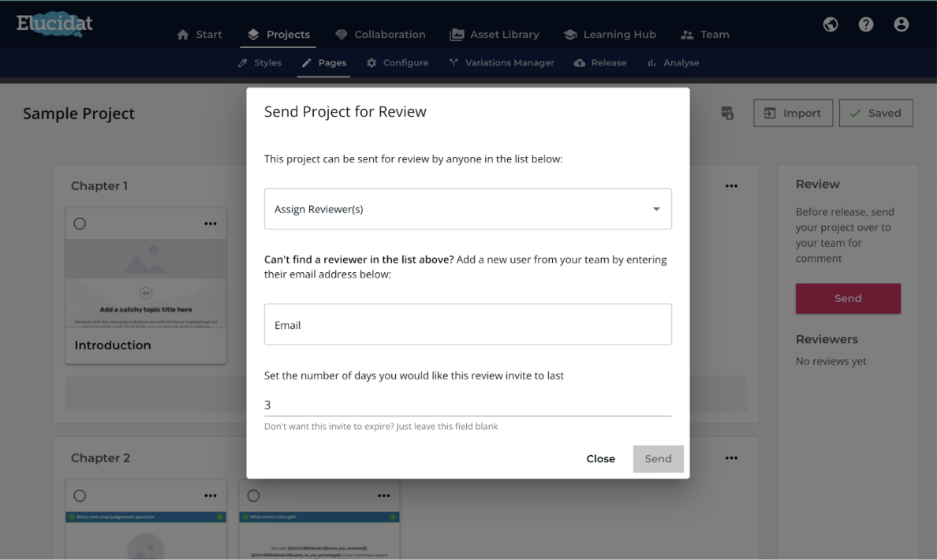
Task: Open Chapter 2 options menu
Action: [x=731, y=457]
